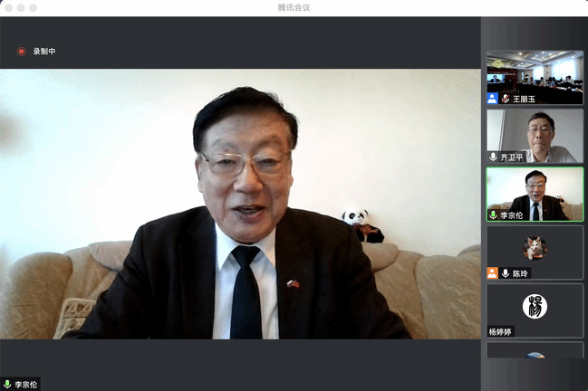Screen dimensions: 588x391
Task: Click the 李宗伦 name label under main video
Action: pyautogui.click(x=26, y=385)
